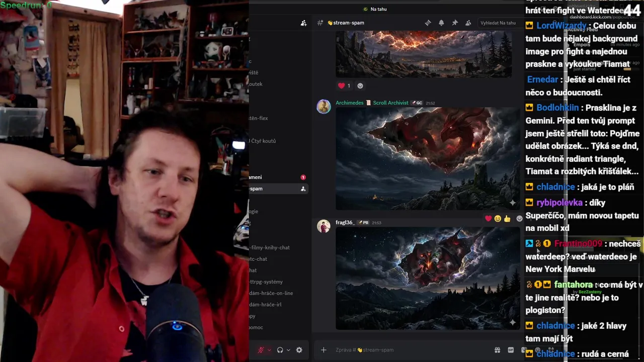Click the 21:52 timestamp on Archimedes' message
Screen dimensions: 644x362
(x=430, y=103)
